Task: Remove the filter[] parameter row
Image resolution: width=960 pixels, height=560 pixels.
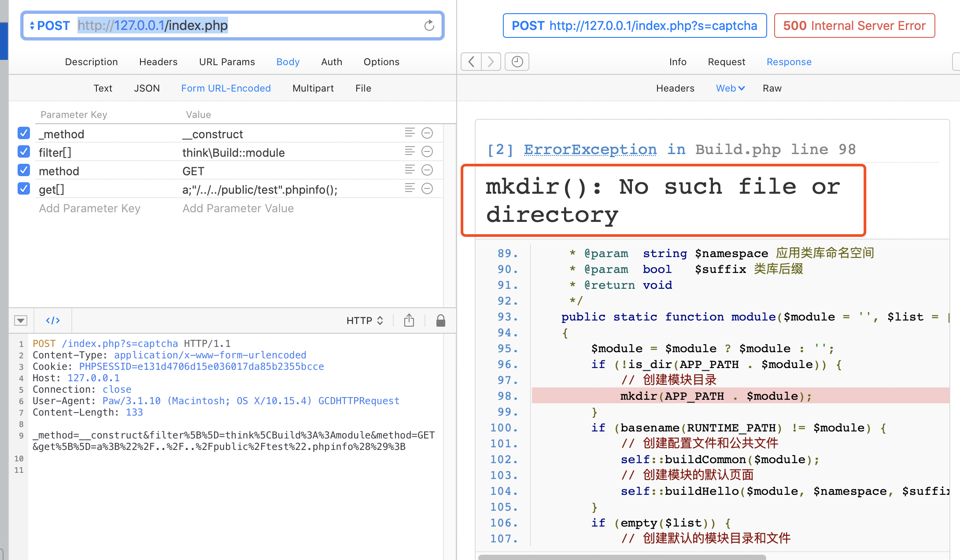Action: point(427,151)
